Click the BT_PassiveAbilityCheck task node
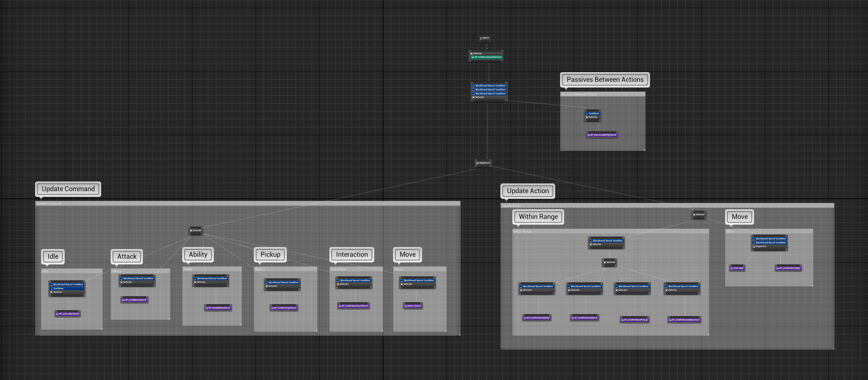Screen dimensions: 868x380 (602, 135)
